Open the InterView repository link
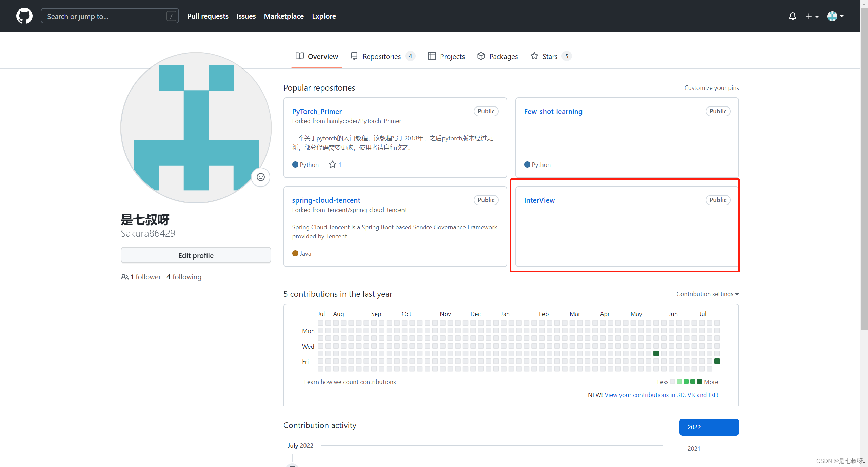Image resolution: width=868 pixels, height=467 pixels. point(539,199)
